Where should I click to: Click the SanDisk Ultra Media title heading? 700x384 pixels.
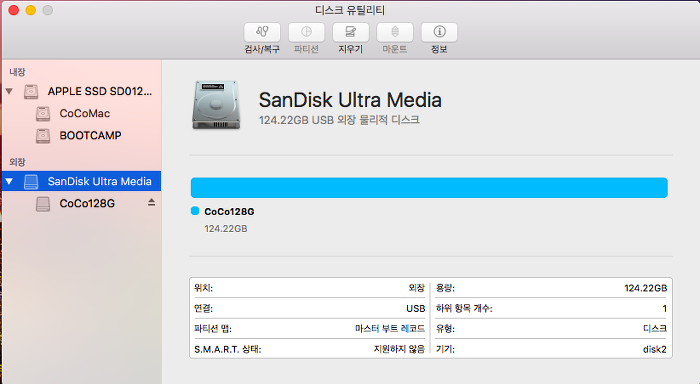350,100
